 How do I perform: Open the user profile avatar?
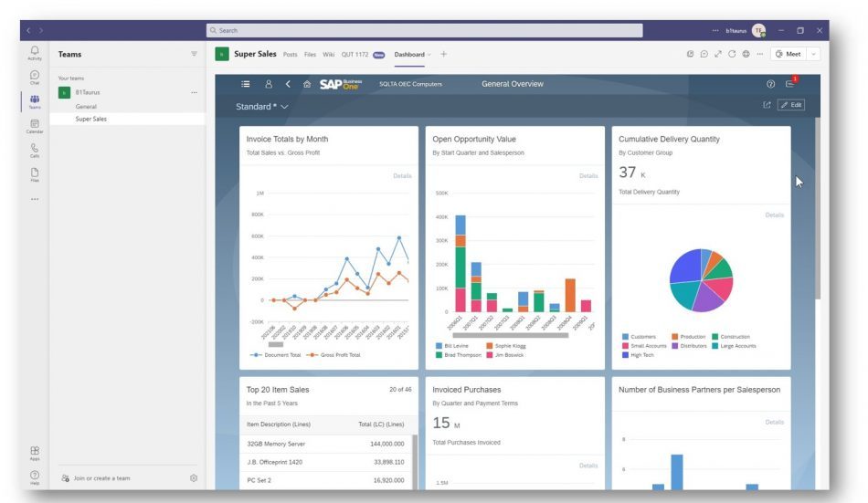click(x=759, y=30)
